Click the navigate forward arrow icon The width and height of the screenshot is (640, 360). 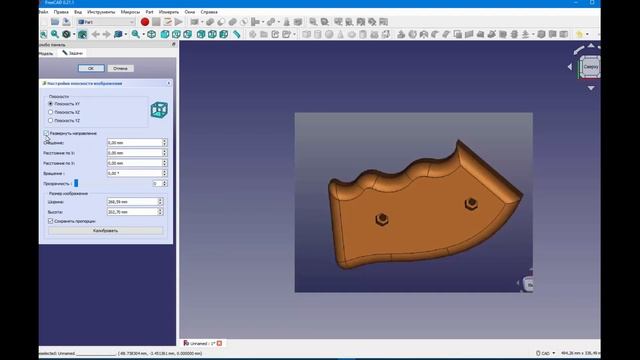tap(107, 34)
